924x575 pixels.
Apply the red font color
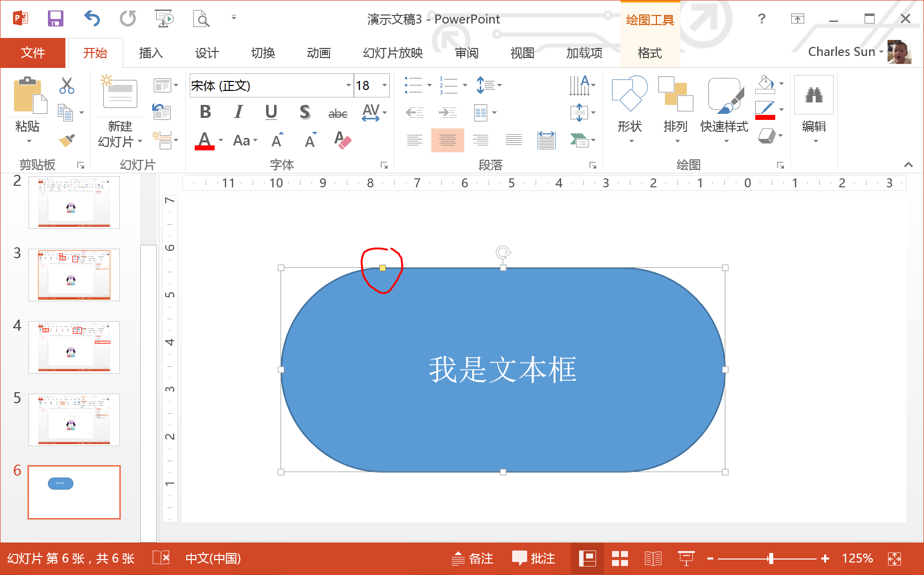205,140
